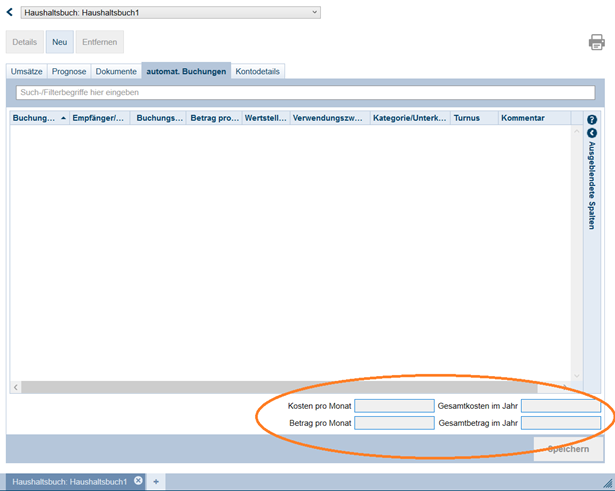
Task: Sort by the Buchung column header
Action: coord(34,118)
